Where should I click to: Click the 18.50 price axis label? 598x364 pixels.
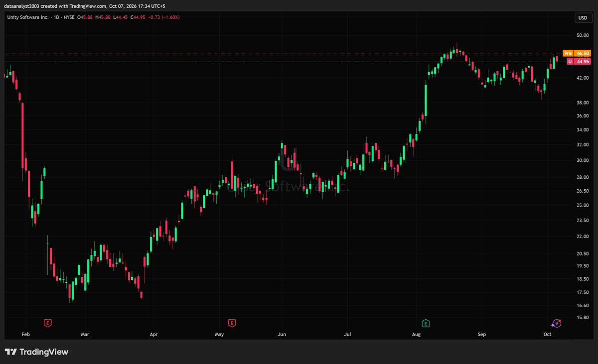(583, 279)
